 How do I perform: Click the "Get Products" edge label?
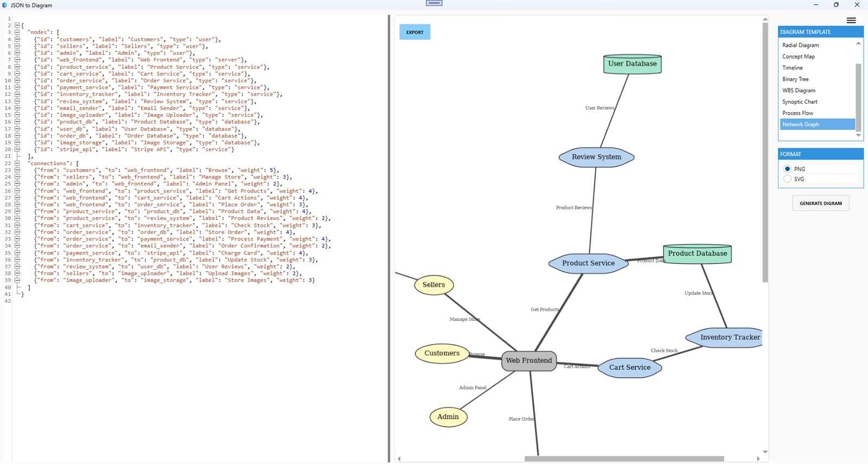[x=545, y=309]
